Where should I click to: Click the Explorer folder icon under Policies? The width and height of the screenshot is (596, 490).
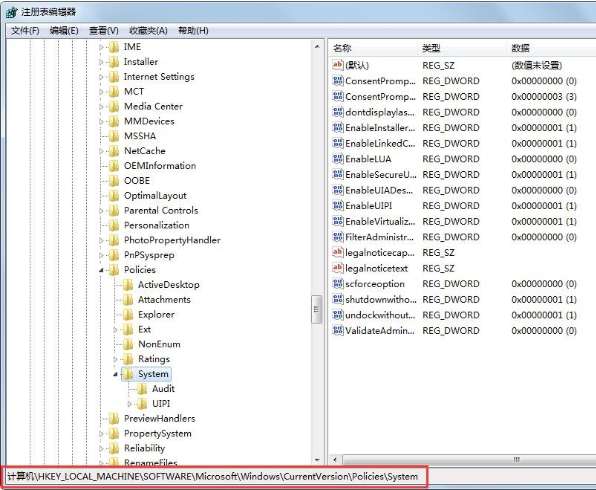click(x=128, y=314)
